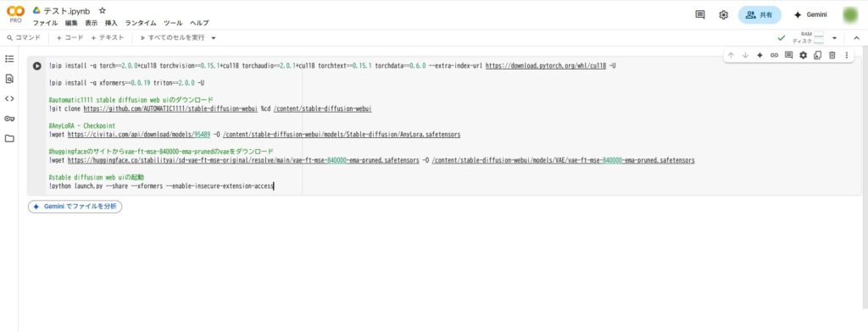Click the RAM and ディスク usage indicator
The image size is (868, 332).
[808, 37]
